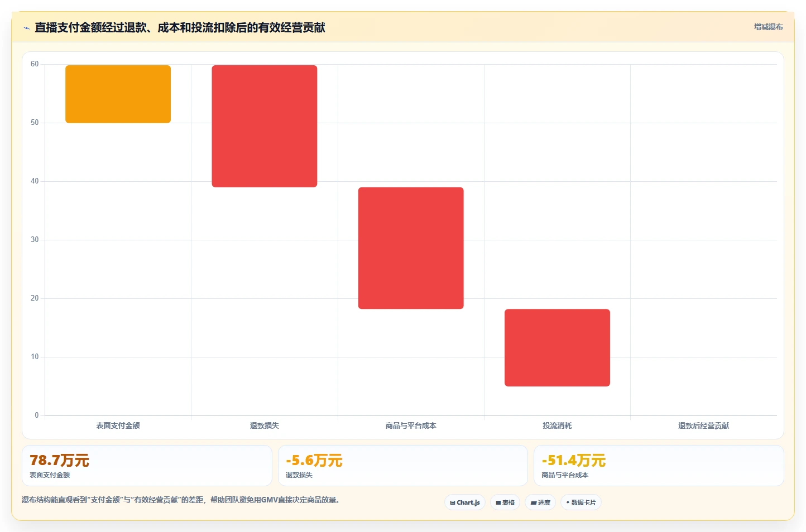
Task: Click the Chart.js tag chip
Action: click(465, 502)
